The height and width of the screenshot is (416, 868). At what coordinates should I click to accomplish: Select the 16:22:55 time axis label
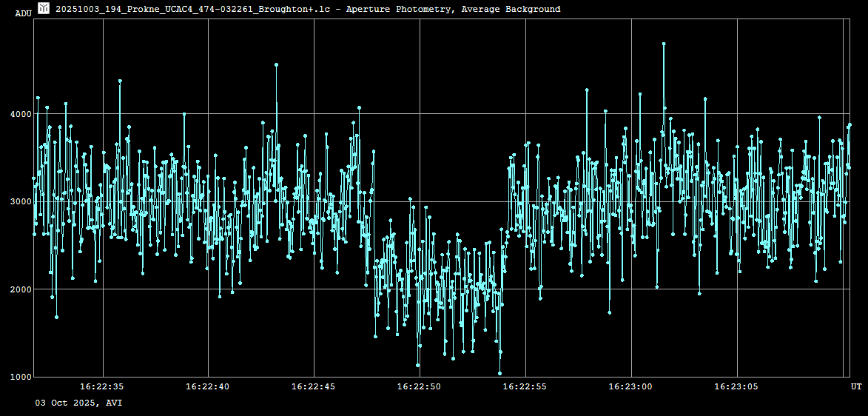[525, 386]
